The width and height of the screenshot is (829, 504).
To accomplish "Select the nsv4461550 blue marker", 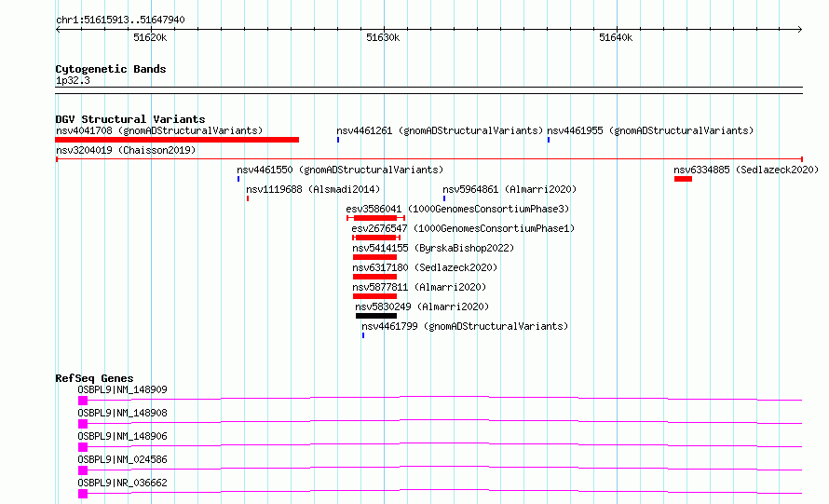I will (x=238, y=179).
